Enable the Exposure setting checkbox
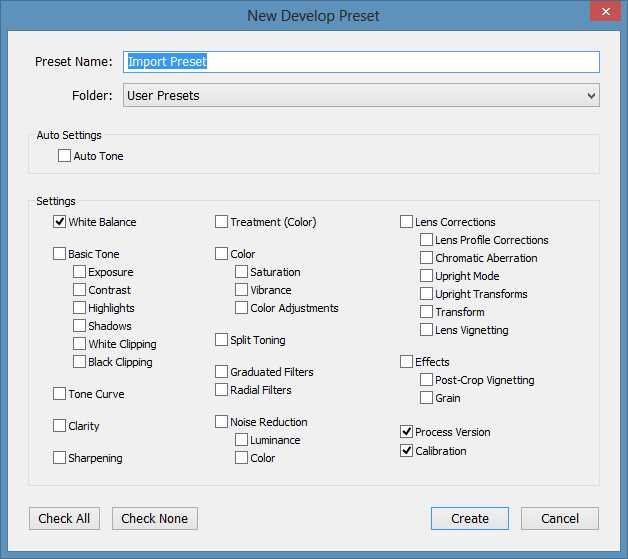This screenshot has width=628, height=559. point(80,272)
